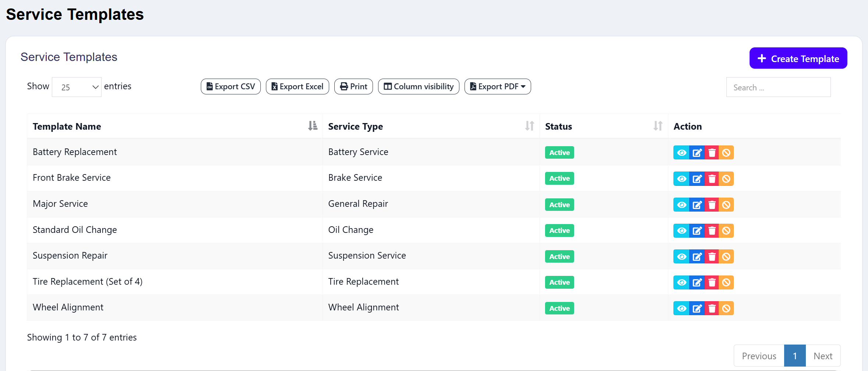Edit the Wheel Alignment template
The width and height of the screenshot is (868, 371).
[697, 308]
